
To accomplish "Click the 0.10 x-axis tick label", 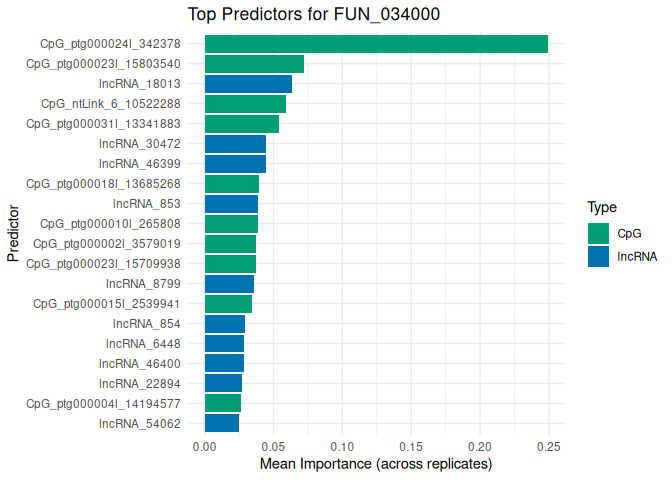I will coord(342,446).
